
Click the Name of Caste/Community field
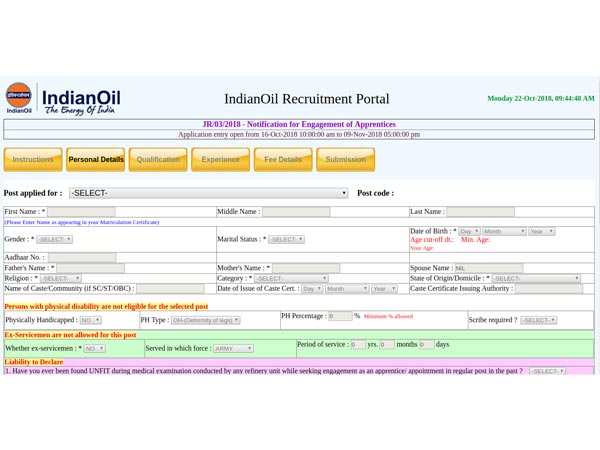170,289
